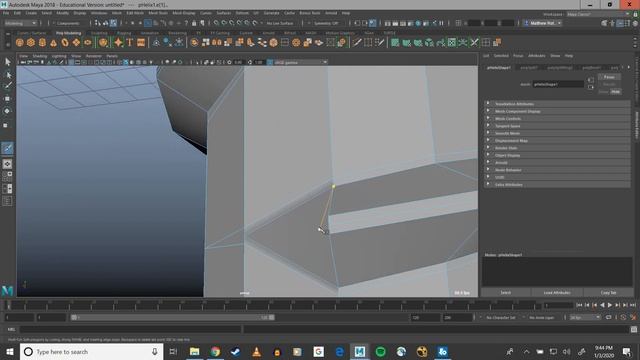The image size is (640, 360).
Task: Toggle single-pane layout in the toolbox
Action: click(x=7, y=164)
